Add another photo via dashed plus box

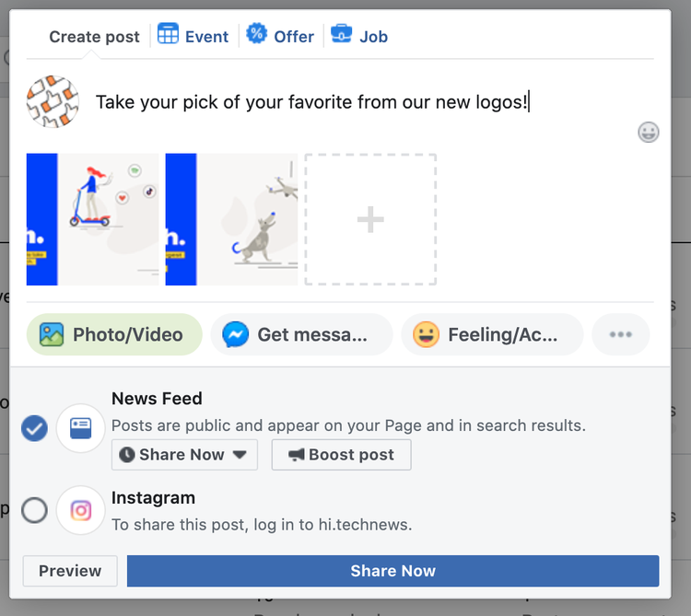click(370, 219)
